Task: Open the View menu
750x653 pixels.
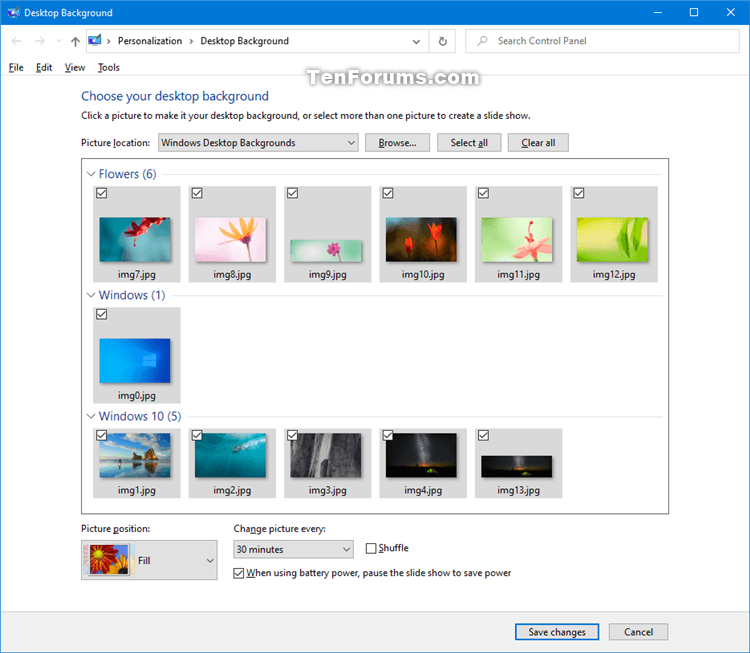Action: [75, 67]
